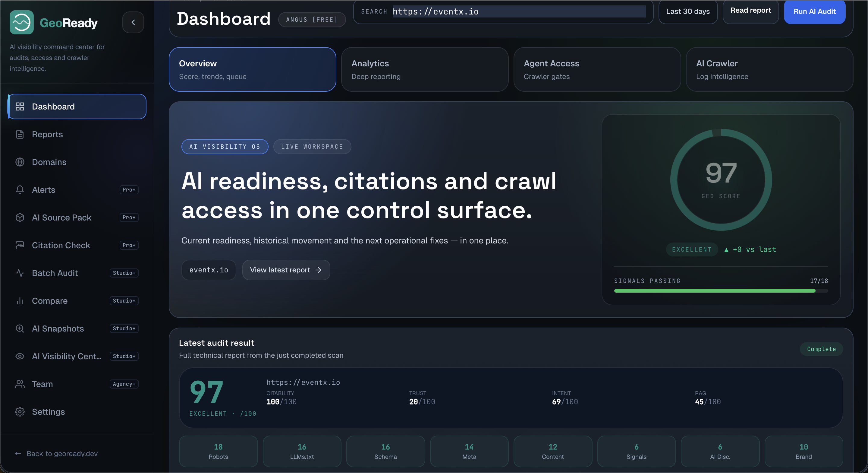The image size is (868, 473).
Task: Click the Read report button
Action: click(x=750, y=11)
